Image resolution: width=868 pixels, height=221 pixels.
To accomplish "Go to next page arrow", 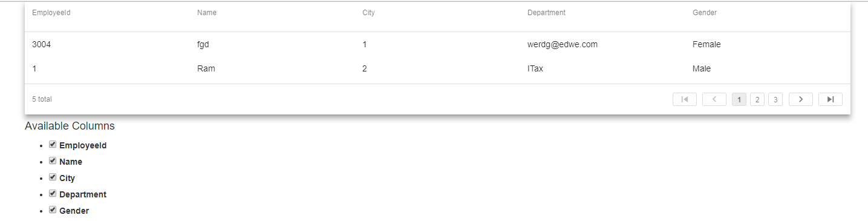I will pyautogui.click(x=801, y=99).
